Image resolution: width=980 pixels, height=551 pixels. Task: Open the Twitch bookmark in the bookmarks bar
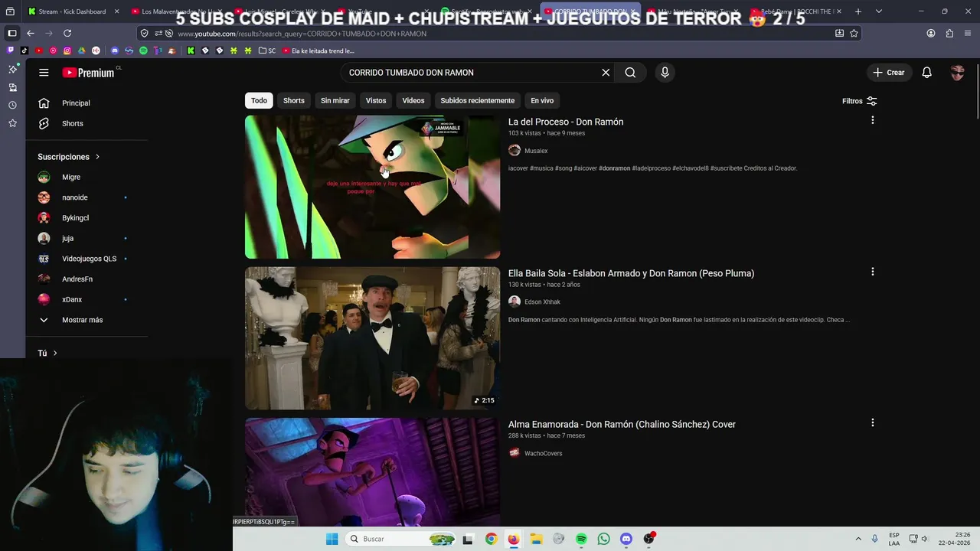11,51
